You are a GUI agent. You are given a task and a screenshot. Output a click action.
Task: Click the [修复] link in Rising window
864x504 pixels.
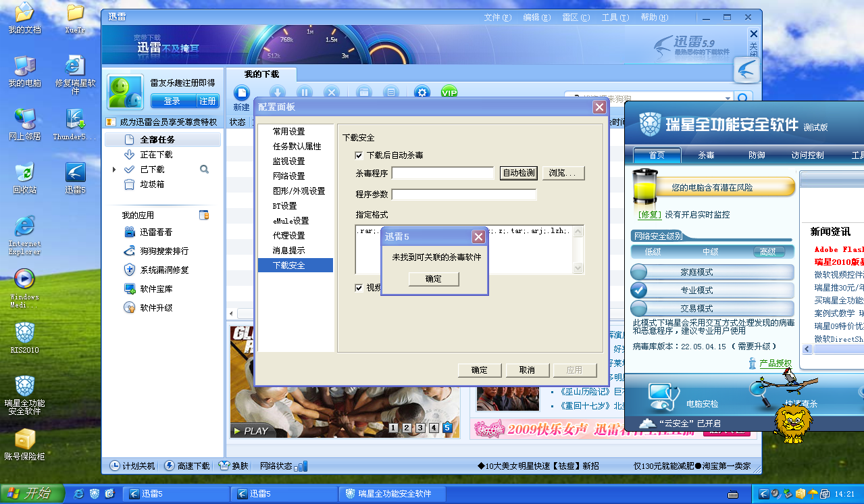(649, 215)
